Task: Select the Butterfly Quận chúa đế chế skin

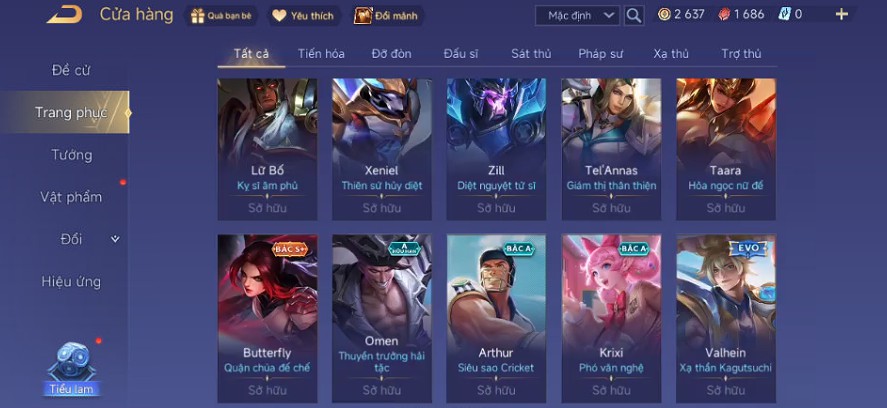Action: [268, 319]
